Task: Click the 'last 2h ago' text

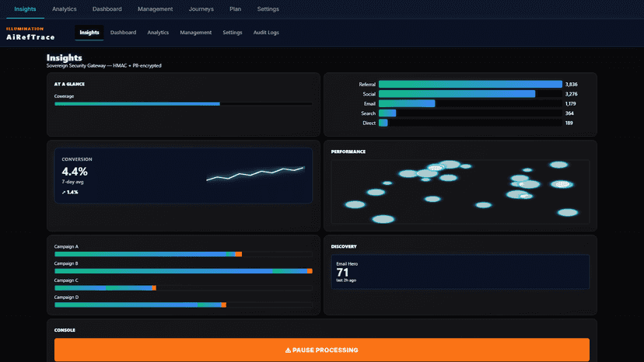Action: 346,280
